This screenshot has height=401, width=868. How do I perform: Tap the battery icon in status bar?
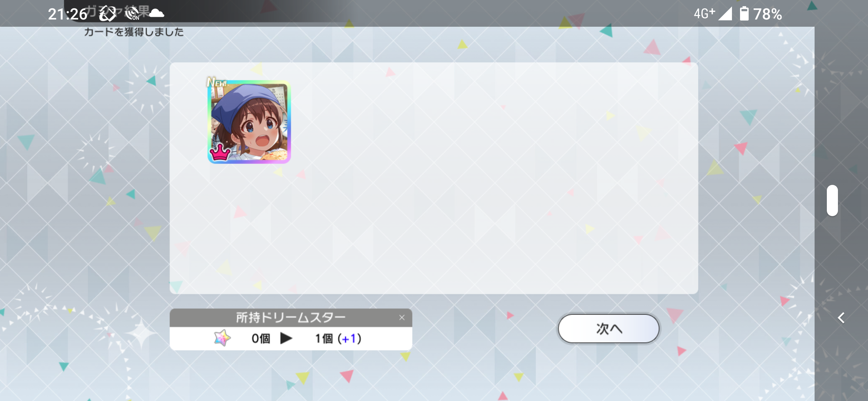pos(744,13)
